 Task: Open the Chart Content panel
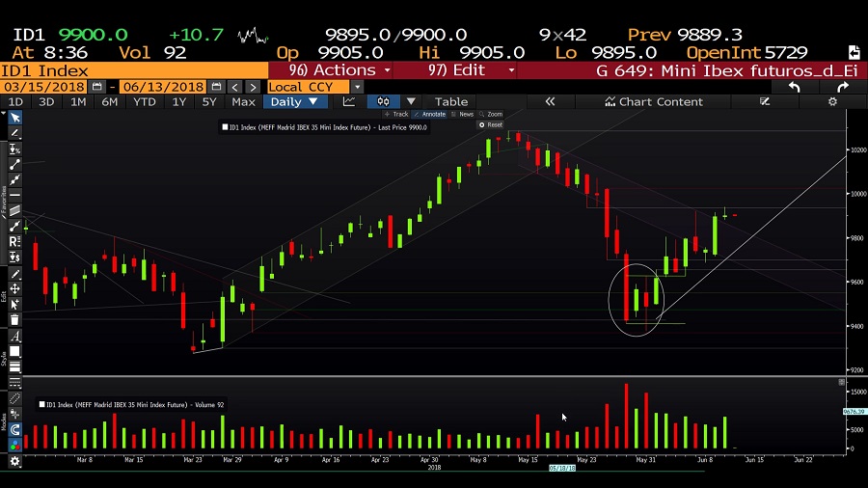pyautogui.click(x=653, y=102)
